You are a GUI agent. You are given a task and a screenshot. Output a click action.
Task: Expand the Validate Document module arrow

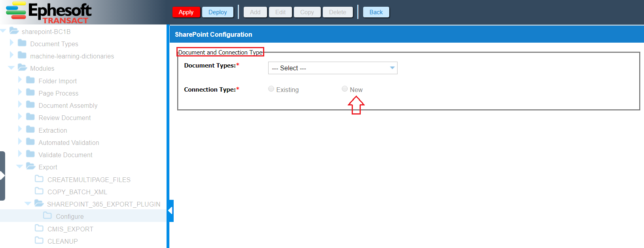point(20,154)
